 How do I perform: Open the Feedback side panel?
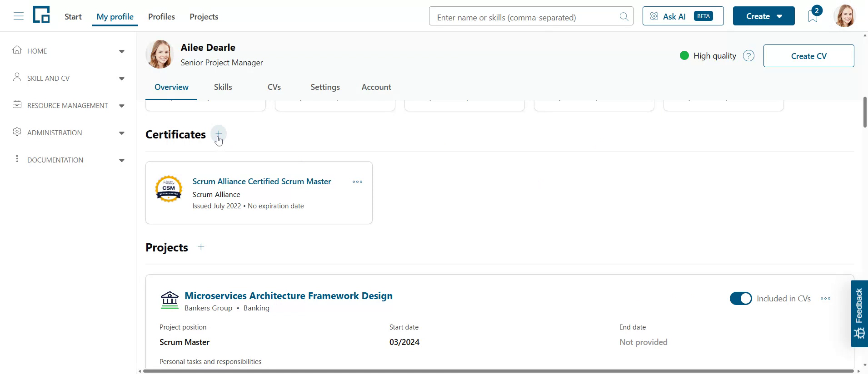tap(859, 314)
